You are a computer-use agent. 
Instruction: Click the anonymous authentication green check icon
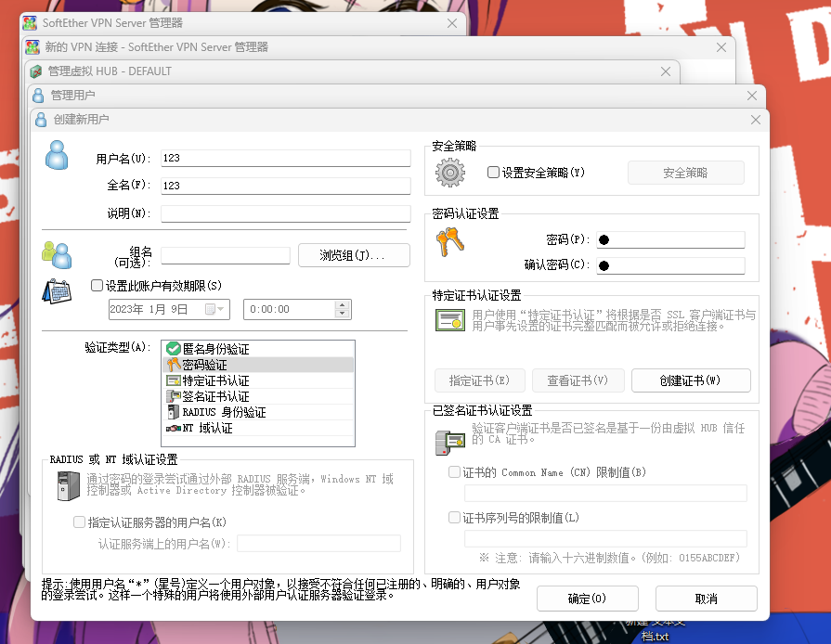click(x=174, y=349)
